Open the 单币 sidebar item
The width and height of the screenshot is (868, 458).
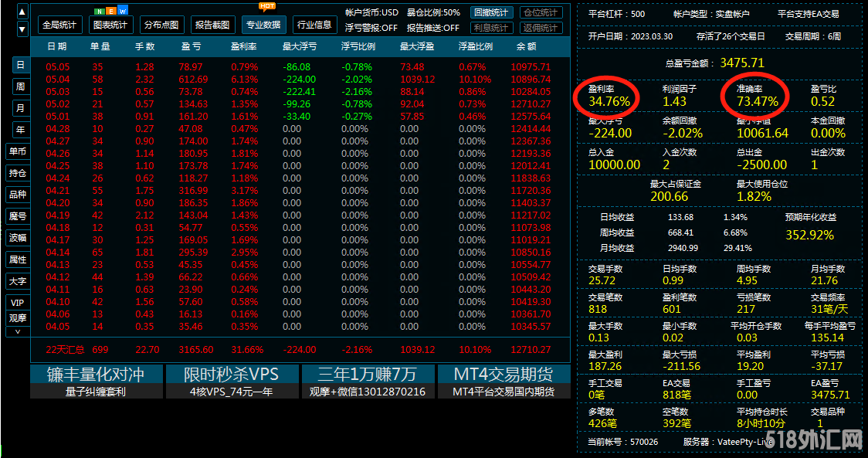click(x=18, y=151)
